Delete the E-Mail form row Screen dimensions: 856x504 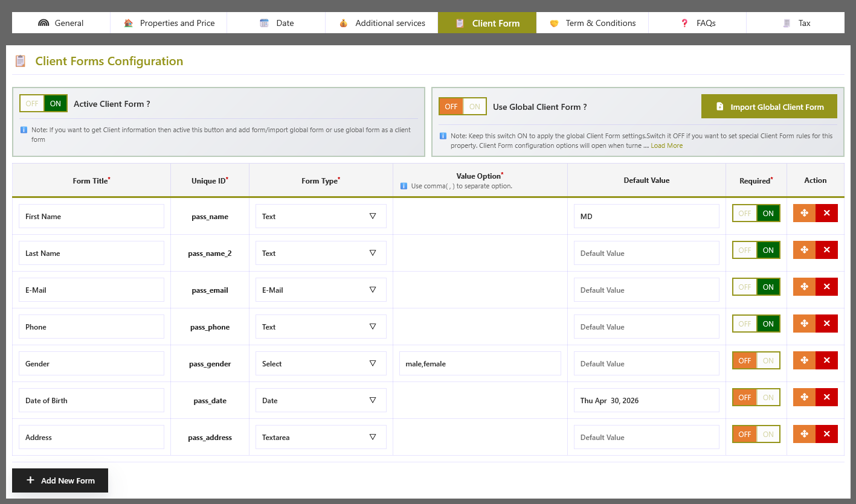tap(826, 287)
